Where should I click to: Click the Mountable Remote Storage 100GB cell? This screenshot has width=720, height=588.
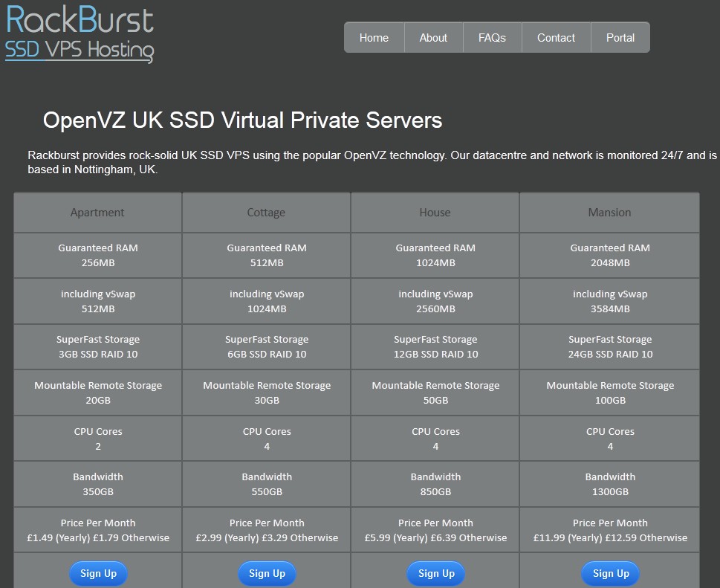(x=610, y=392)
